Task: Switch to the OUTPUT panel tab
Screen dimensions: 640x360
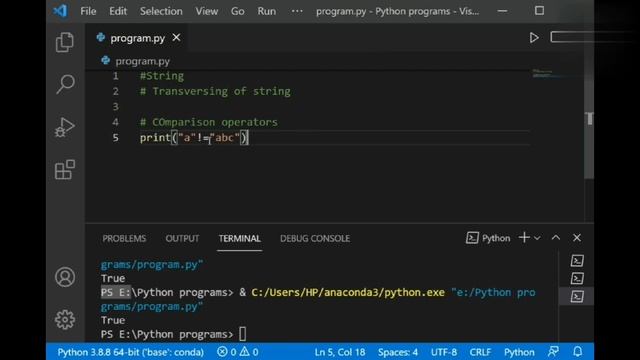Action: (182, 238)
